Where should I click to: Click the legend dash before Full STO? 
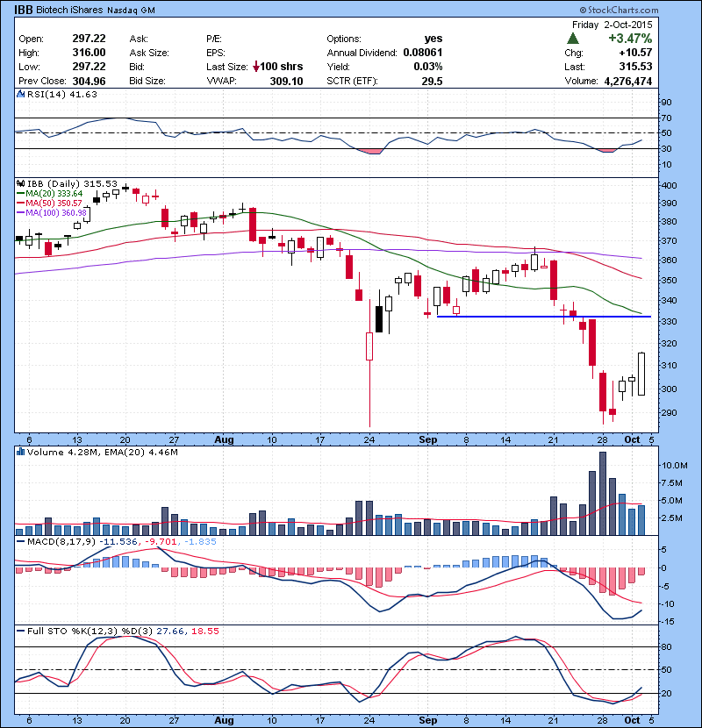[20, 631]
